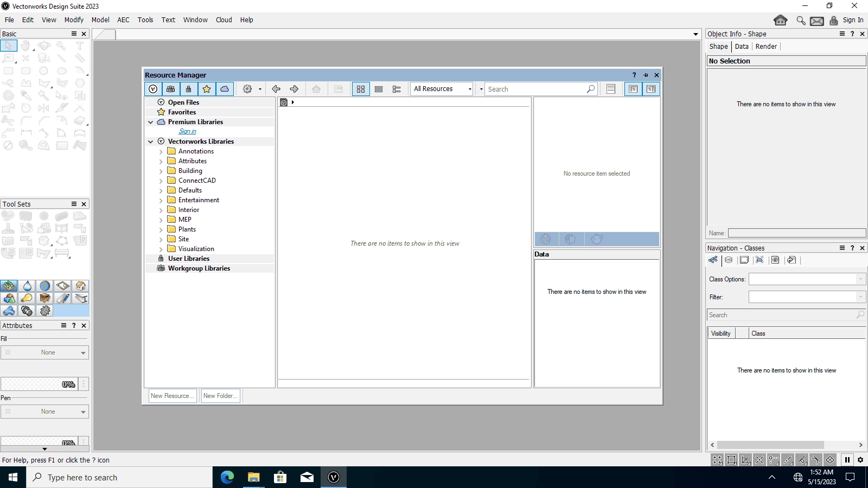868x488 pixels.
Task: Click the breadcrumb arrow above the resource list
Action: (292, 102)
